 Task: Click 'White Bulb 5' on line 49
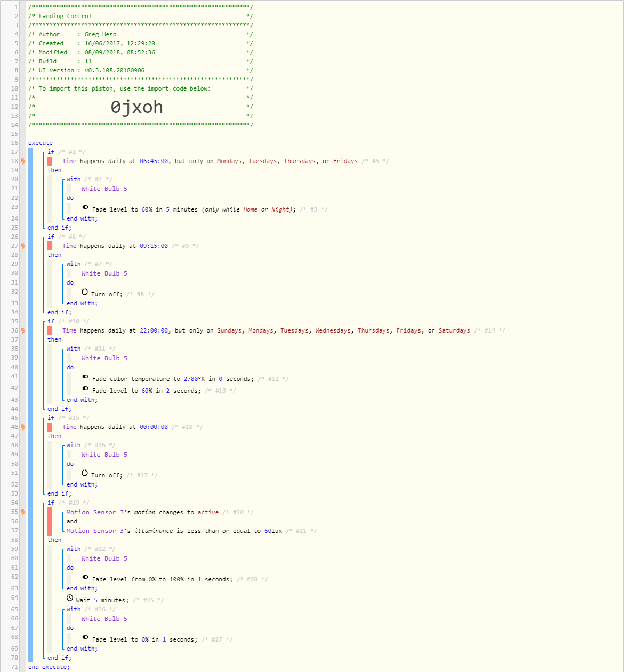tap(104, 455)
